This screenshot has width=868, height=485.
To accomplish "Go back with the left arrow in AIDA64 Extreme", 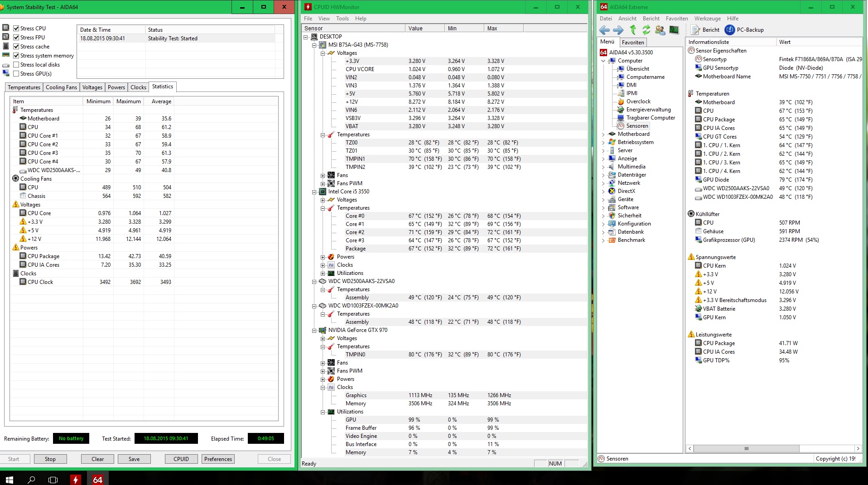I will tap(604, 30).
